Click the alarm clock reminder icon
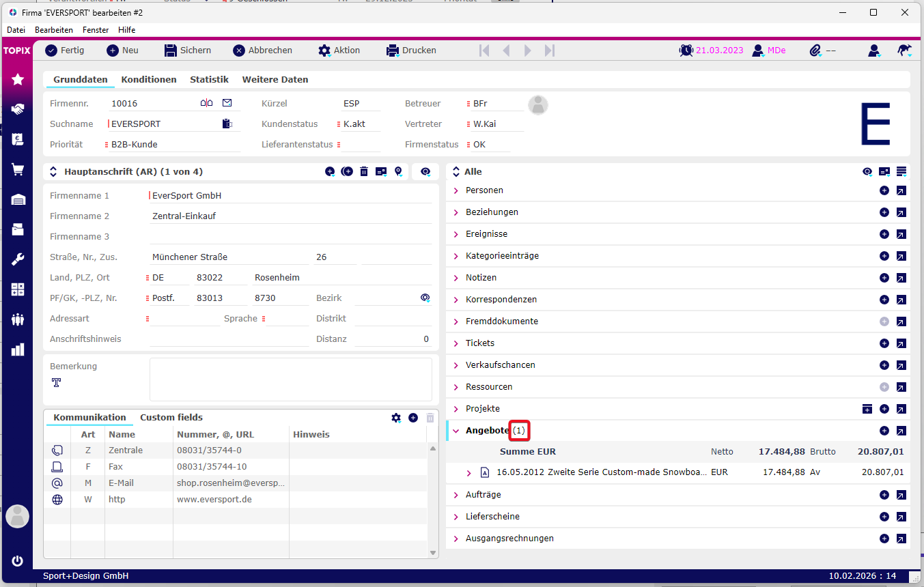924x587 pixels. pyautogui.click(x=686, y=51)
